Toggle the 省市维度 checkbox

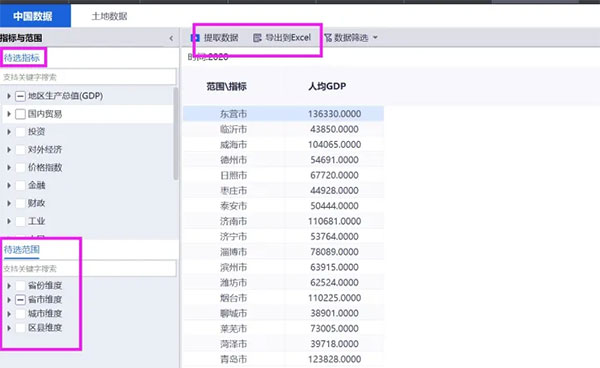[20, 300]
